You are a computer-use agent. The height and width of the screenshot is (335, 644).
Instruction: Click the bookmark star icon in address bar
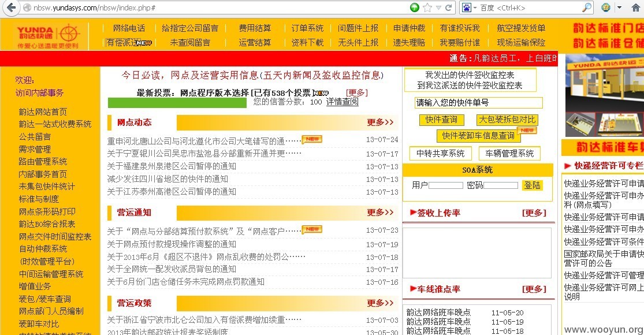tap(427, 8)
